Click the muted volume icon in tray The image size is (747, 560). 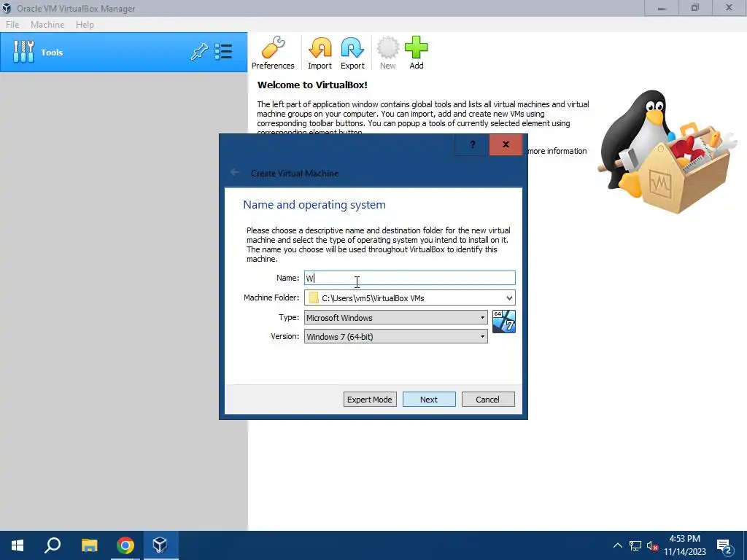[x=652, y=545]
